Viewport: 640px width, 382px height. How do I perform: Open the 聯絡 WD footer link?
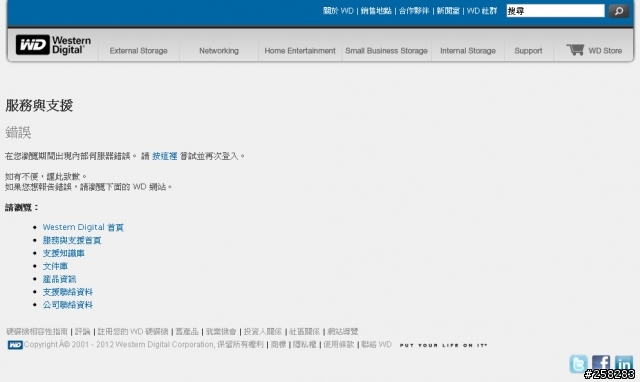pyautogui.click(x=376, y=344)
